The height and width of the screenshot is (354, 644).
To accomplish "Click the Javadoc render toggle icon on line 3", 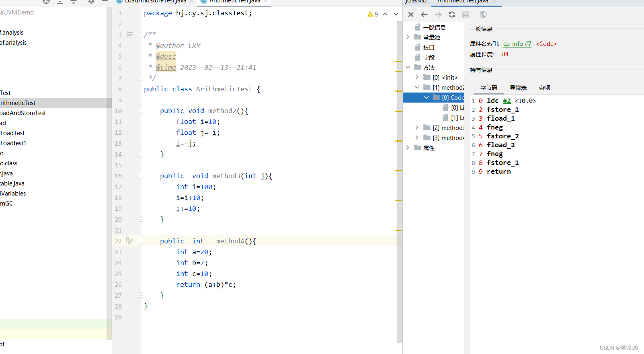I will point(129,35).
